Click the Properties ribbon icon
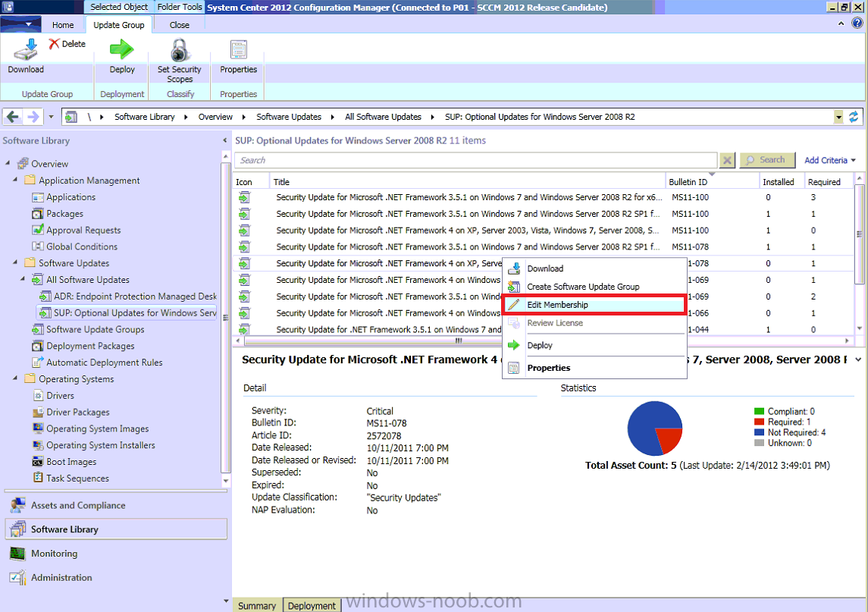Image resolution: width=868 pixels, height=612 pixels. pos(239,50)
